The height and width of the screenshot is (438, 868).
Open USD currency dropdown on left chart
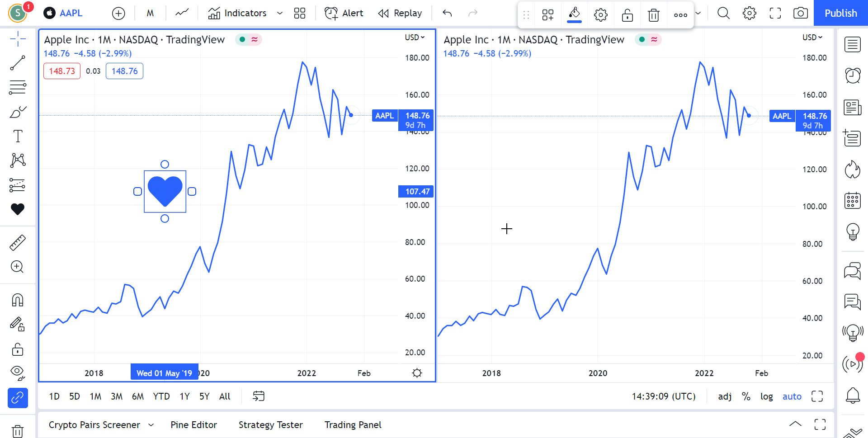[x=415, y=38]
